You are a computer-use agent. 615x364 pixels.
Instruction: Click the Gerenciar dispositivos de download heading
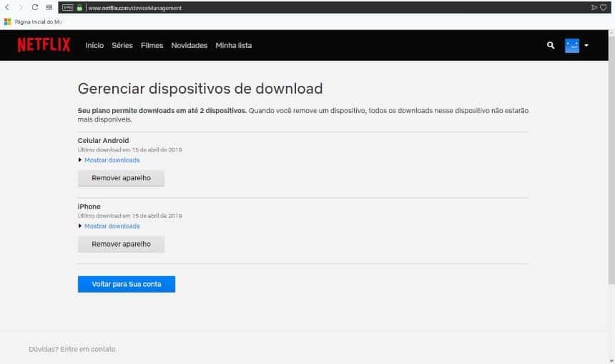(x=200, y=89)
